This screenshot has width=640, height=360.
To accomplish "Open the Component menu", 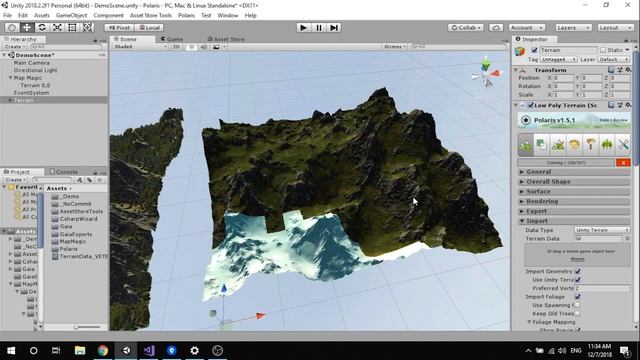I will tap(108, 15).
